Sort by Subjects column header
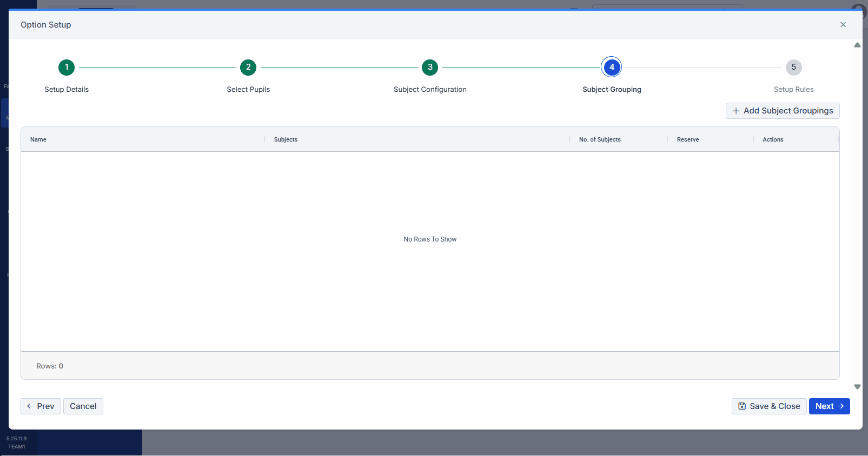 (286, 139)
